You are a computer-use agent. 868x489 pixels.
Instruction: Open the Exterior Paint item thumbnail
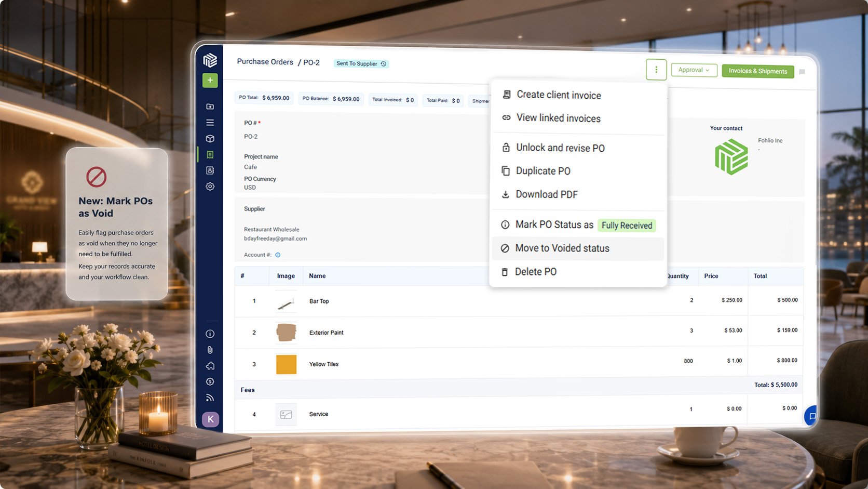286,333
